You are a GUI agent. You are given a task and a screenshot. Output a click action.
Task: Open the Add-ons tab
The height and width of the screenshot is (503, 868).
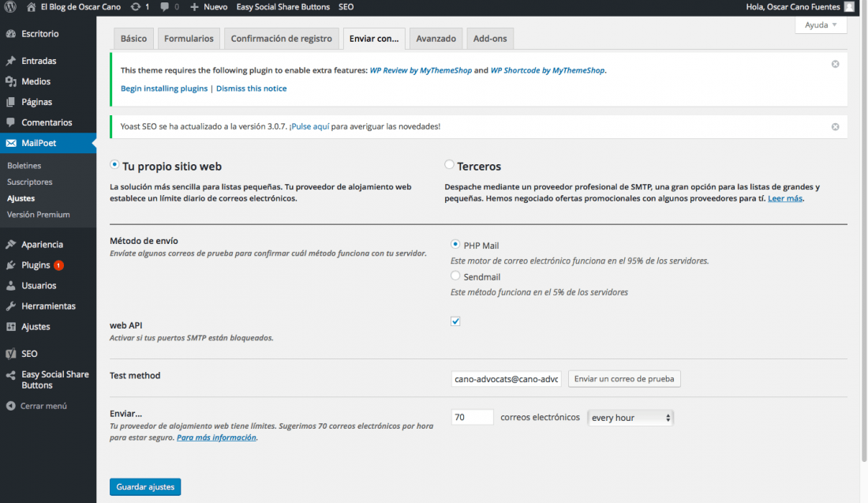click(490, 38)
